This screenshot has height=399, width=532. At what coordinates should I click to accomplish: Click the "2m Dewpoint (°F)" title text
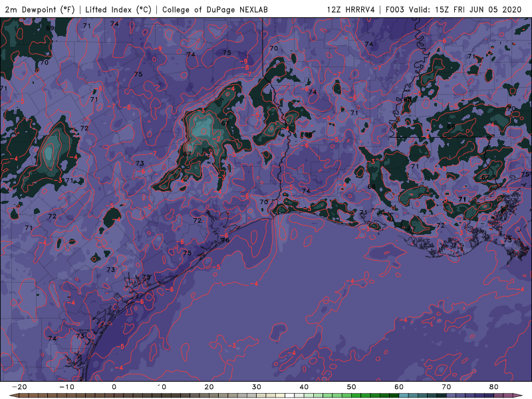[x=40, y=10]
